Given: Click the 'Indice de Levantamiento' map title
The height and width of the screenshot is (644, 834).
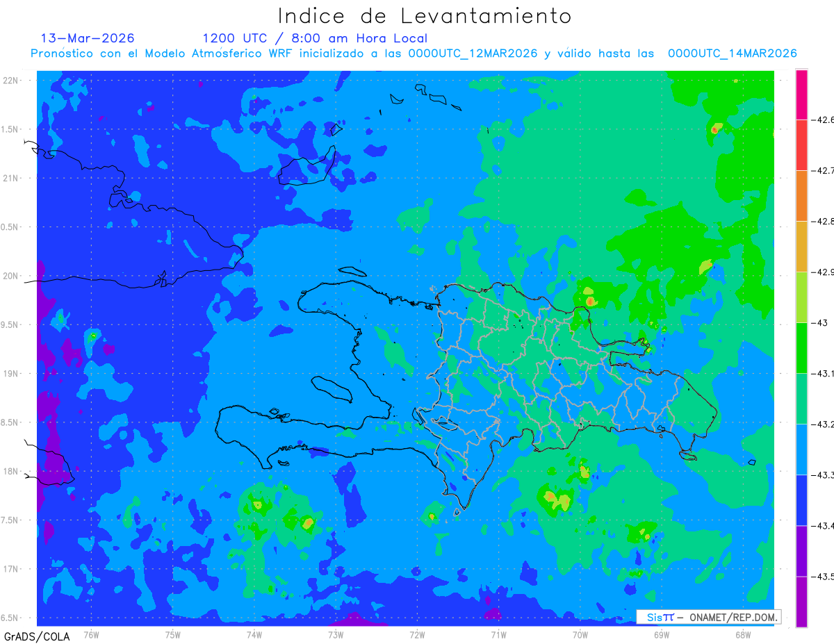Looking at the screenshot, I should tap(425, 16).
